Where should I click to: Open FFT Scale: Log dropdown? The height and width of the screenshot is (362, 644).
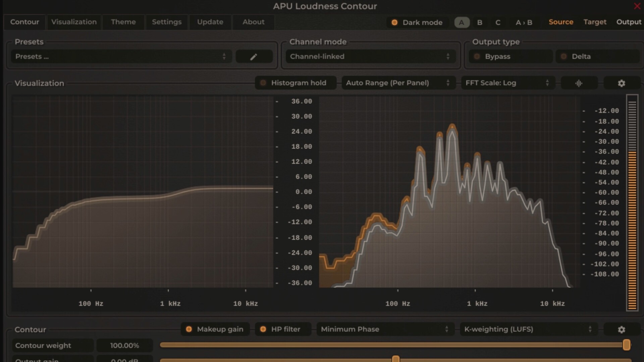point(508,83)
